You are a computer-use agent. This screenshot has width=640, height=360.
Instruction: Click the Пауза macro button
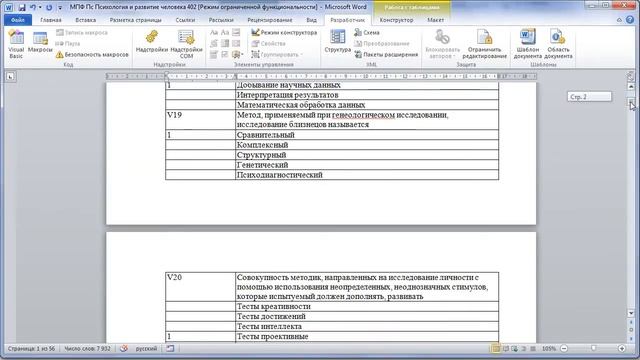coord(68,43)
